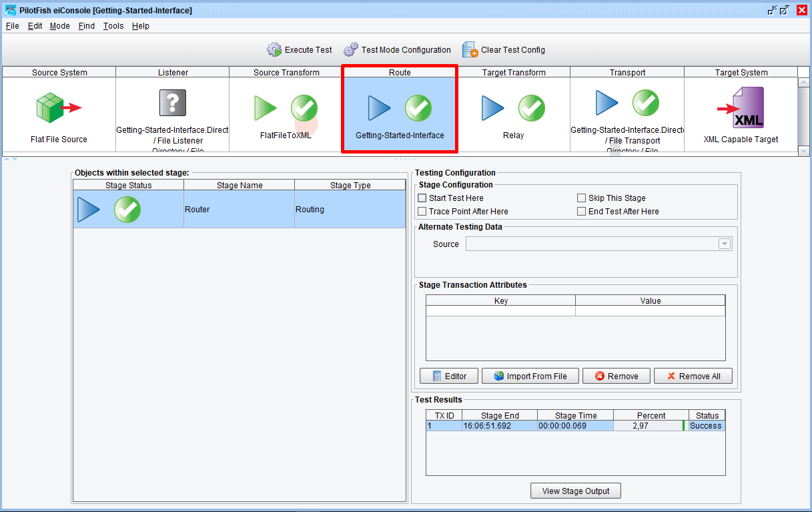This screenshot has width=812, height=512.
Task: Click the Remove All button
Action: coord(693,376)
